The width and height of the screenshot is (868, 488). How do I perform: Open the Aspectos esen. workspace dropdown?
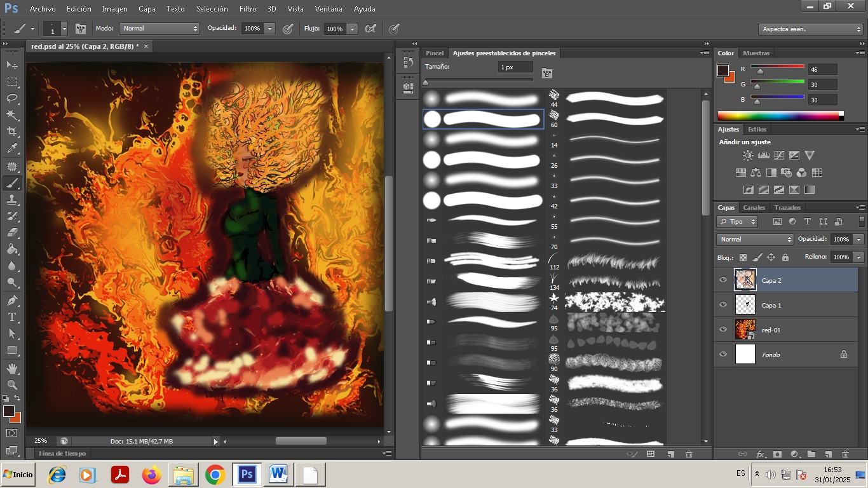pos(811,29)
